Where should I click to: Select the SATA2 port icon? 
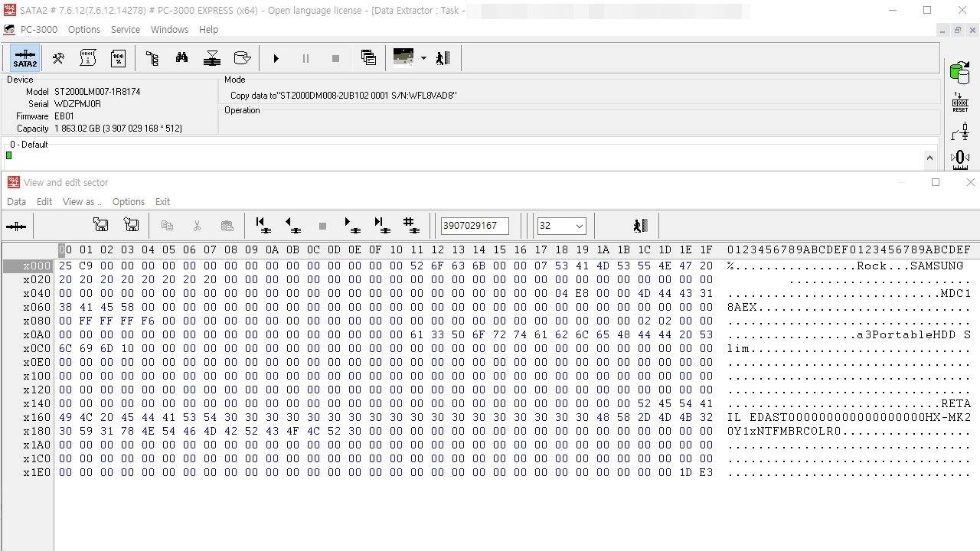[x=24, y=58]
